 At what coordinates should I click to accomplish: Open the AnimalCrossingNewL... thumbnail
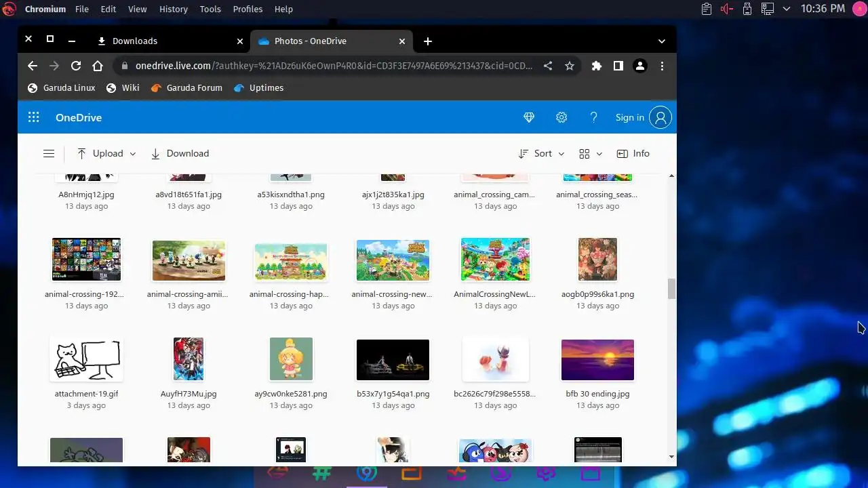495,259
